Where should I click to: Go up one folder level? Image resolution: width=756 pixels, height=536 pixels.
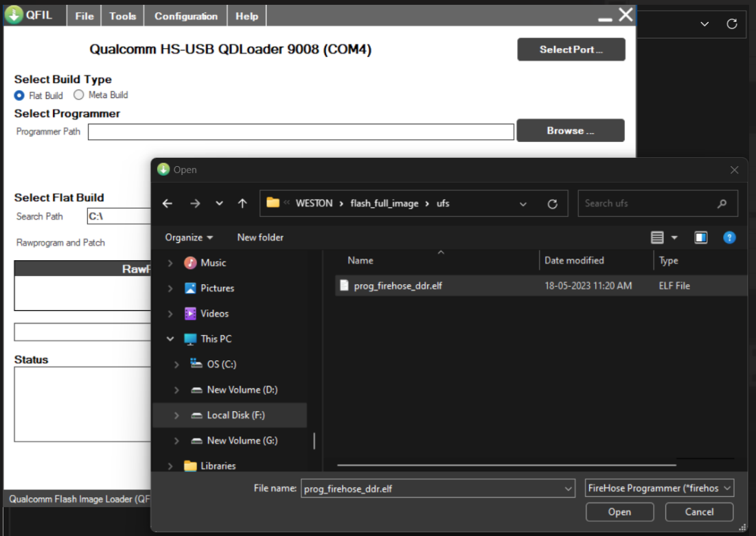pos(242,204)
